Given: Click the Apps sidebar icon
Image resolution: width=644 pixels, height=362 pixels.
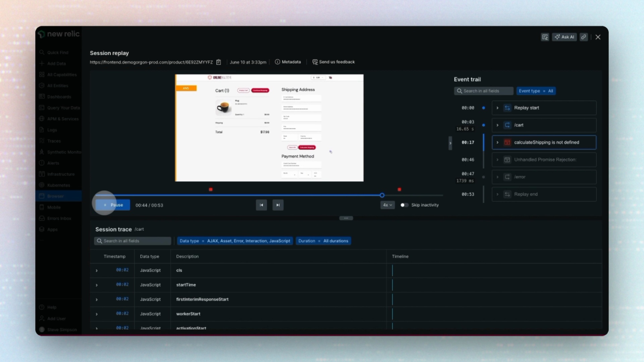Looking at the screenshot, I should coord(42,230).
